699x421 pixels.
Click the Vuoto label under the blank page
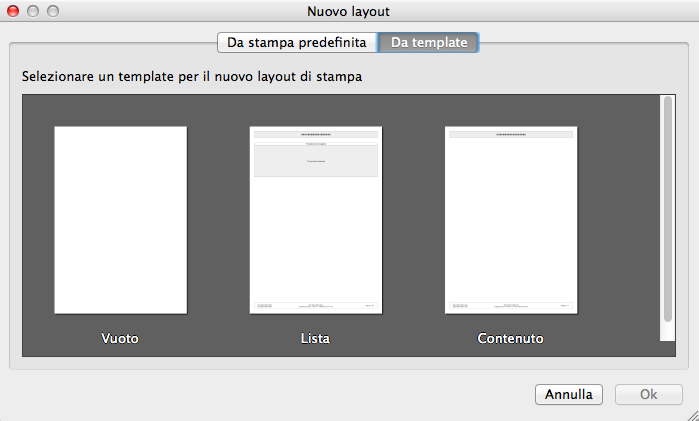tap(120, 339)
